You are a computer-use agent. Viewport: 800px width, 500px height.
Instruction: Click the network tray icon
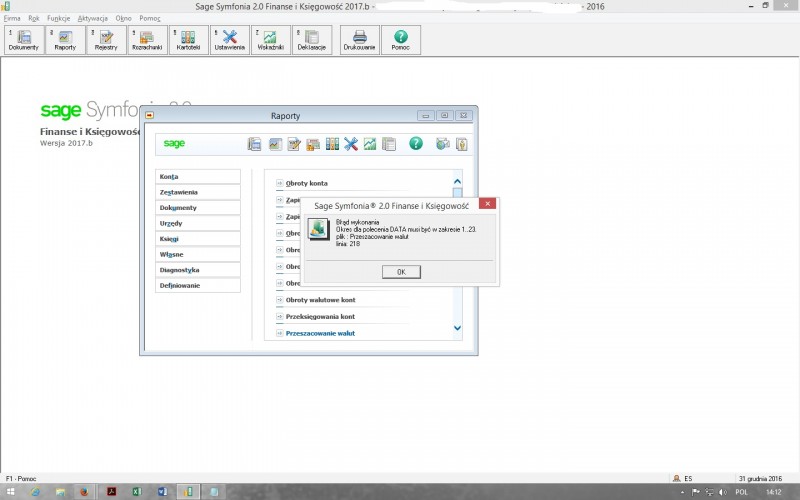[709, 492]
